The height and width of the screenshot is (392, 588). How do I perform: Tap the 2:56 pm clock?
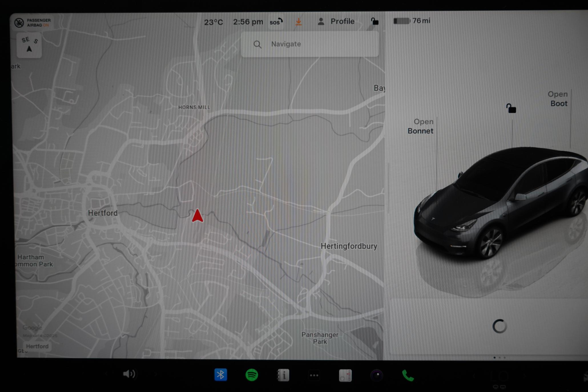pos(248,22)
